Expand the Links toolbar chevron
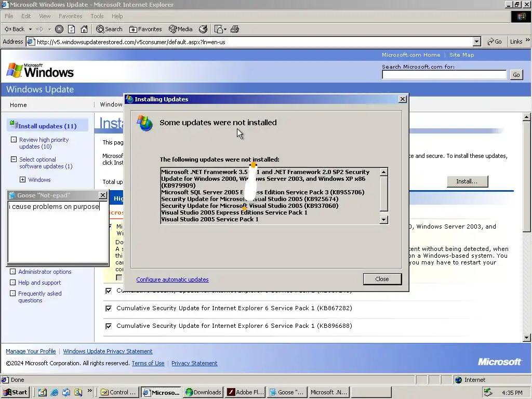 [528, 41]
